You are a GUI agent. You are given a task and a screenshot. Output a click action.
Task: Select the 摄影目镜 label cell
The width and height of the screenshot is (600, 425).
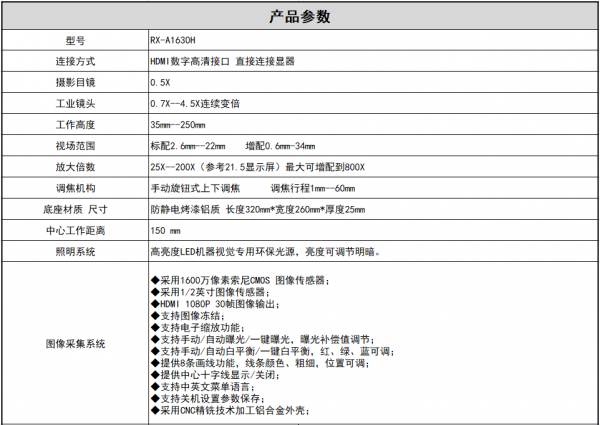[x=75, y=83]
